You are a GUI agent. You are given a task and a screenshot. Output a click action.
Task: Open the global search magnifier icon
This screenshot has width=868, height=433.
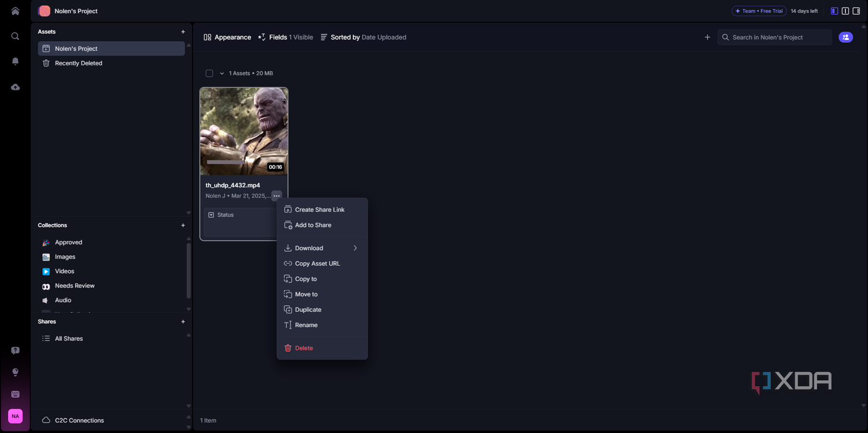(x=15, y=36)
